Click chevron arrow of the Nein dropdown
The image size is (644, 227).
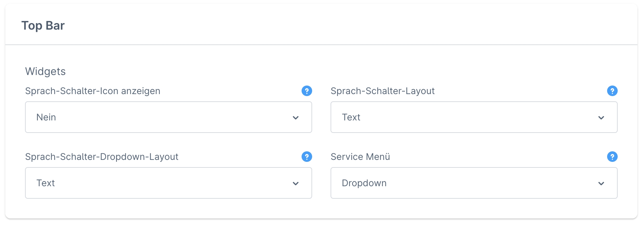click(x=296, y=117)
